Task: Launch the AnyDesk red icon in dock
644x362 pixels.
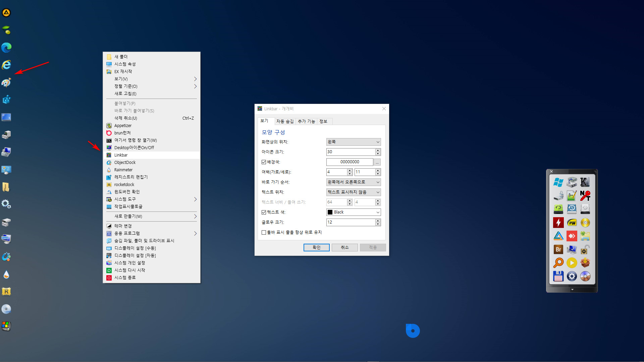Action: (572, 236)
